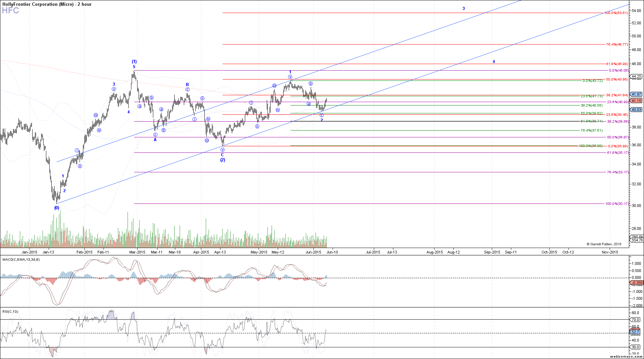Click the "Apr-2015" date axis label
Image resolution: width=644 pixels, height=359 pixels.
click(x=201, y=252)
